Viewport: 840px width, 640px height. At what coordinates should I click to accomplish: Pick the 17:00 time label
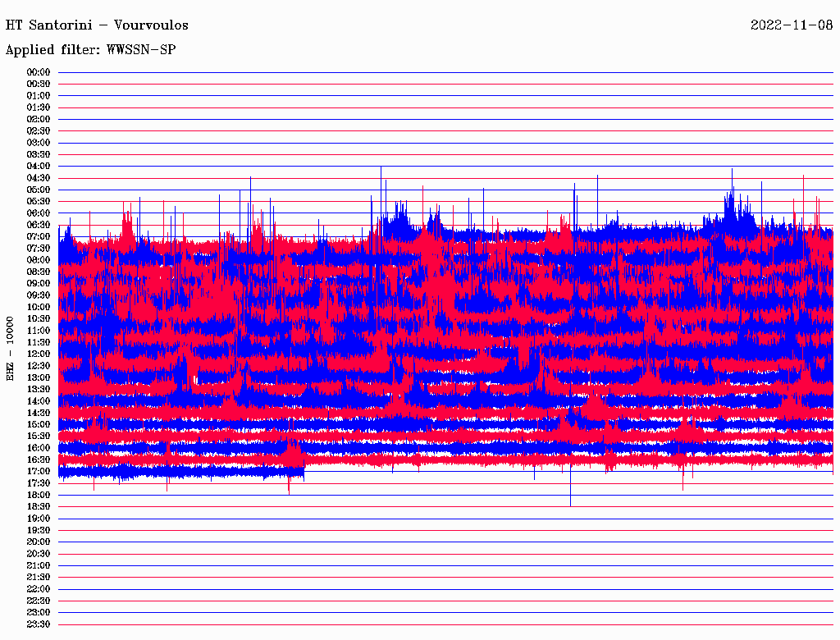pos(39,471)
